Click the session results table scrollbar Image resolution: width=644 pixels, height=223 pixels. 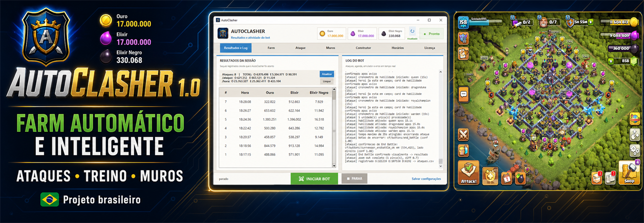[x=334, y=128]
